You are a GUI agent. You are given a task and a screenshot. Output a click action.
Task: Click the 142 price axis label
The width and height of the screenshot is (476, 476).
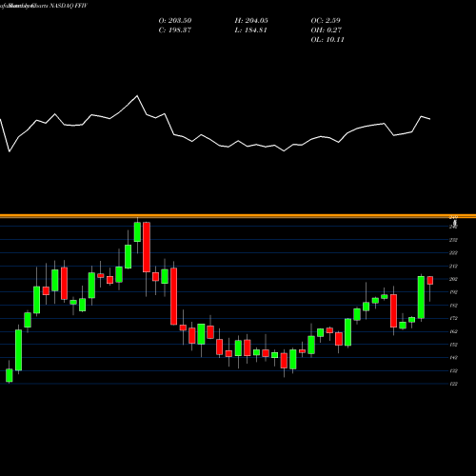click(453, 358)
